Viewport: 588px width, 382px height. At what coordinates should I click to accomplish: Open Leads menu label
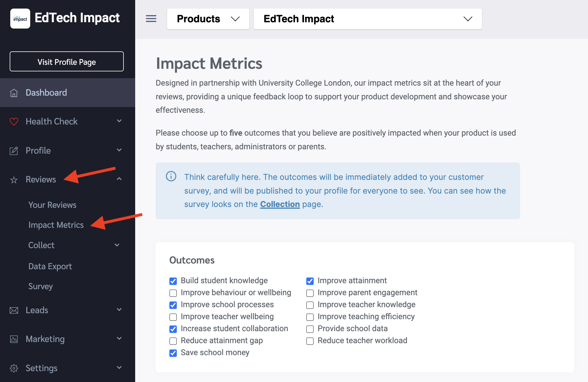pos(37,310)
